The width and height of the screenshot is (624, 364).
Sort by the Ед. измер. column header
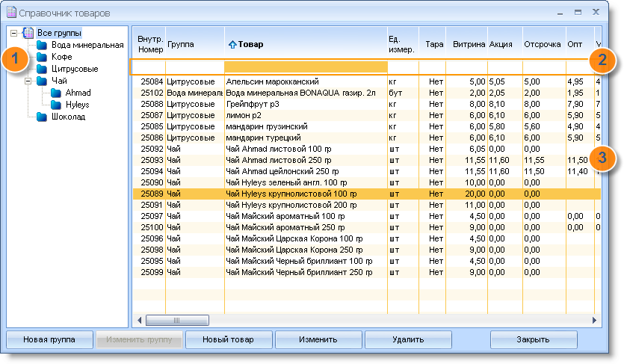point(403,44)
